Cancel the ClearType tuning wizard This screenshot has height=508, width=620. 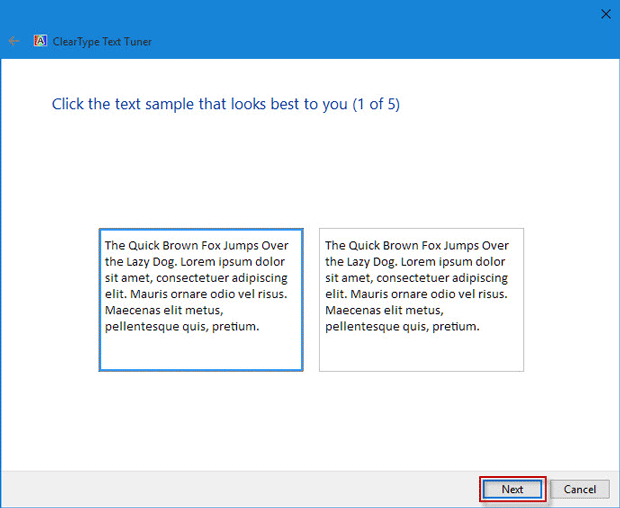tap(579, 489)
